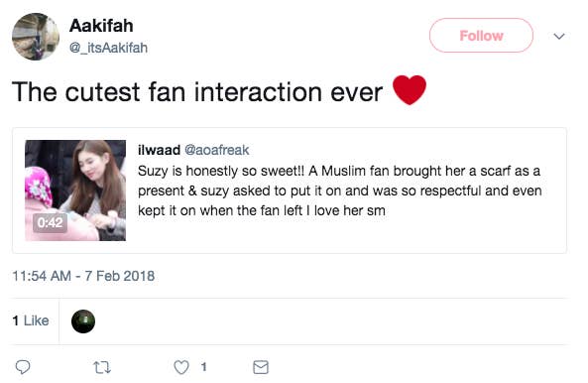Open quoted tweet text about Suzy

tap(339, 191)
